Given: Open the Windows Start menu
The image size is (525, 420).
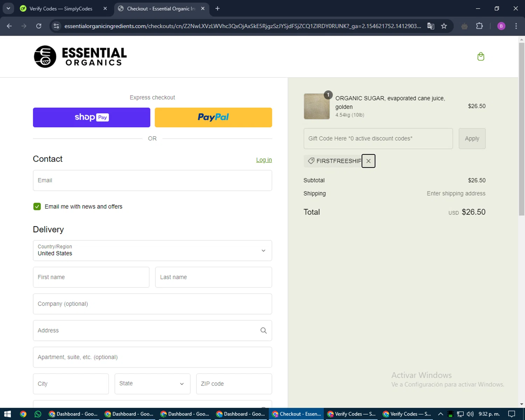Looking at the screenshot, I should point(8,414).
